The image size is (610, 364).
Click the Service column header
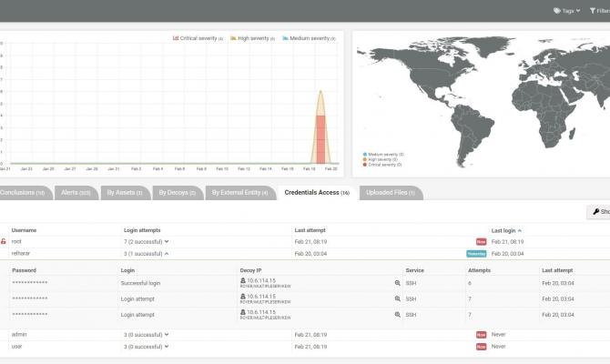click(x=414, y=270)
